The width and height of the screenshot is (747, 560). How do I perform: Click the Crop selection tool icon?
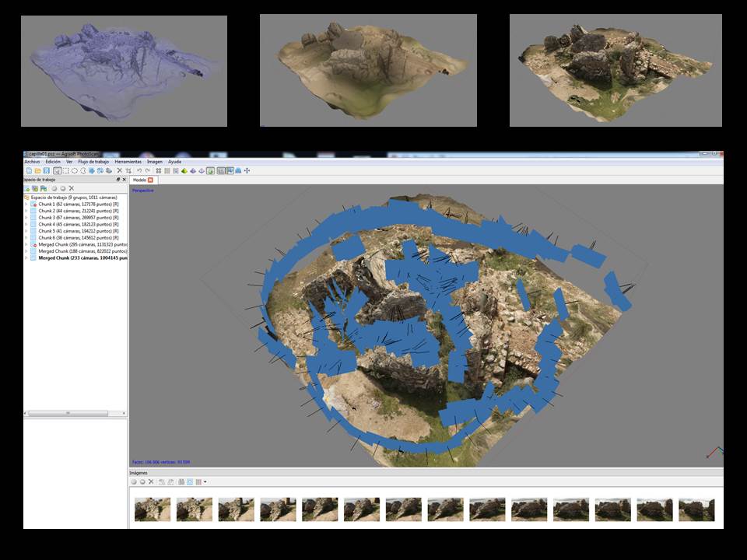(128, 170)
